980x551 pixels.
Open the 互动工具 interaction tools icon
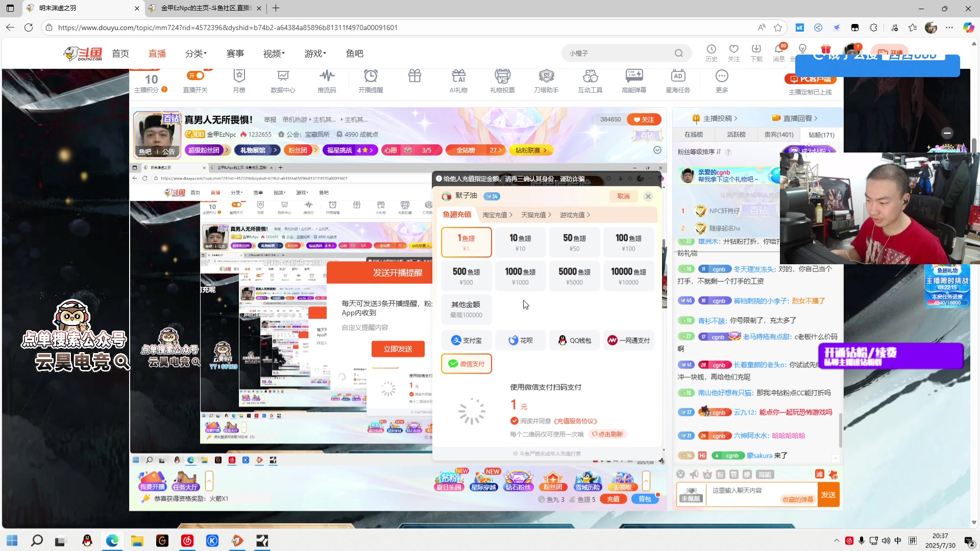(x=590, y=81)
